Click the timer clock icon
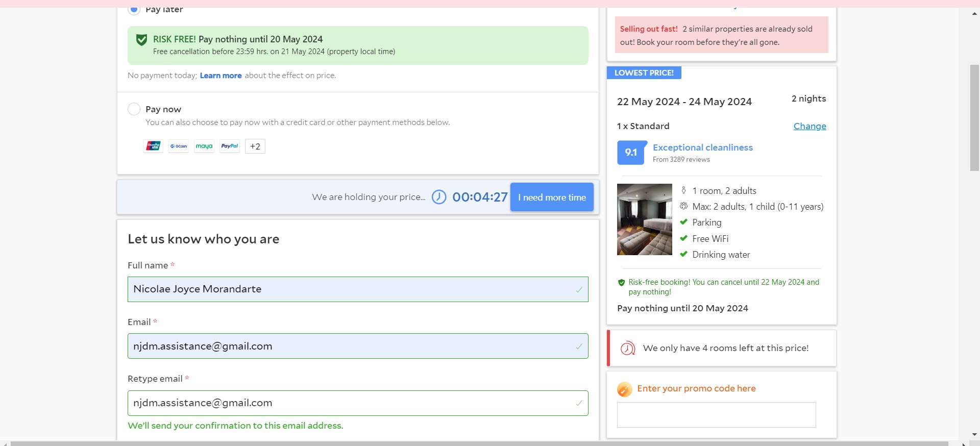Screen dimensions: 980x446 [439, 197]
